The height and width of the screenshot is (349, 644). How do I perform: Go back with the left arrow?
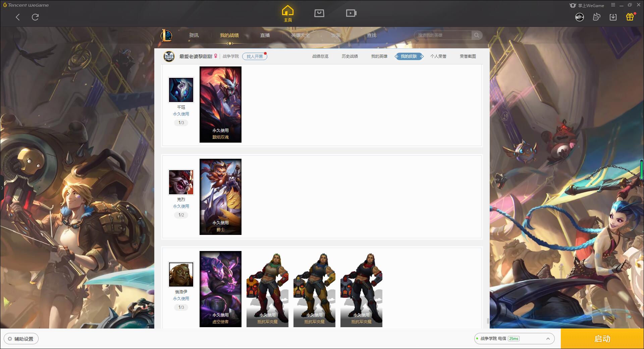(x=18, y=17)
